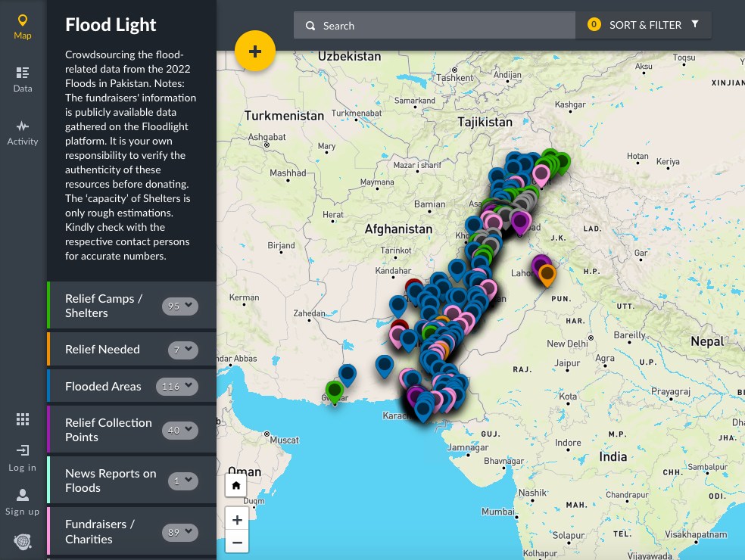
Task: Click the yellow add post plus button
Action: click(x=255, y=51)
